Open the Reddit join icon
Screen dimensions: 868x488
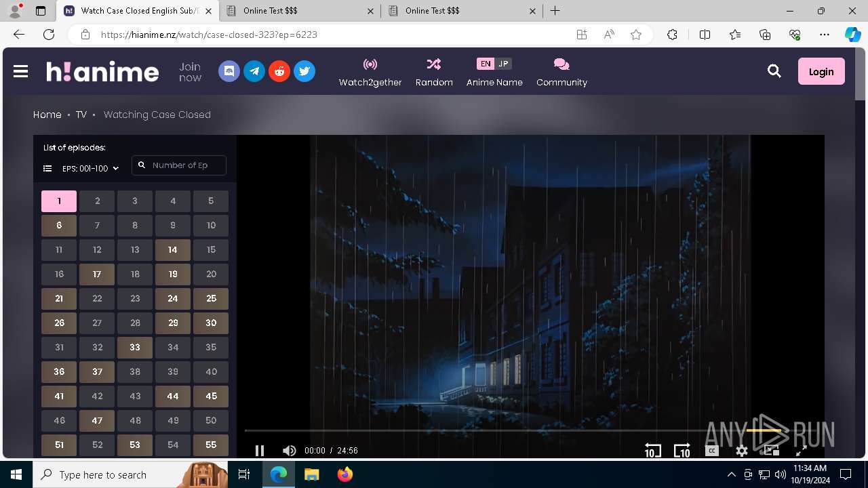pos(279,70)
